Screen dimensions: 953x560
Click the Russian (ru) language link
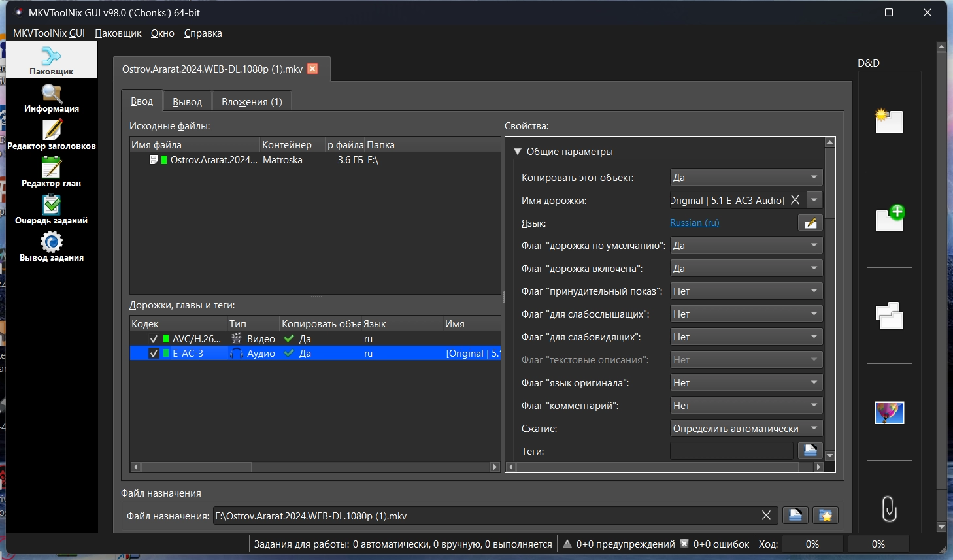[x=694, y=223]
